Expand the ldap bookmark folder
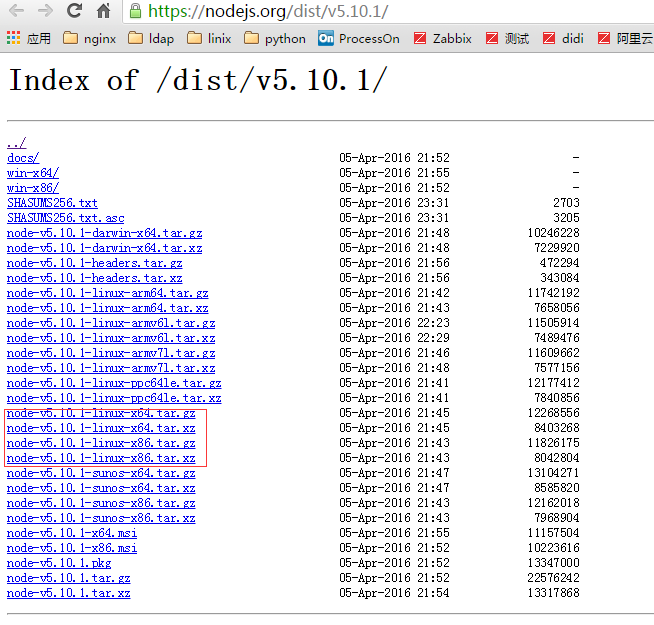Viewport: 654px width, 625px height. (x=150, y=39)
